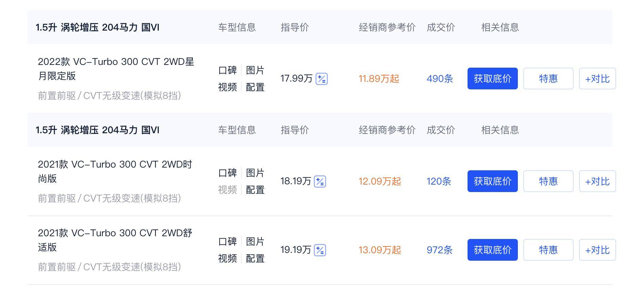Click 特惠 button for 舒适版

pyautogui.click(x=548, y=250)
